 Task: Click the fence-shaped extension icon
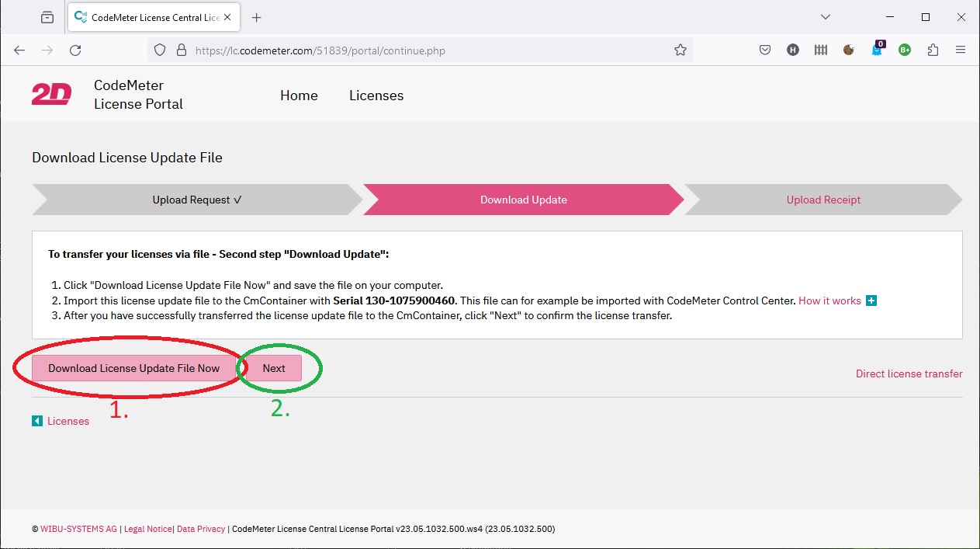click(821, 50)
